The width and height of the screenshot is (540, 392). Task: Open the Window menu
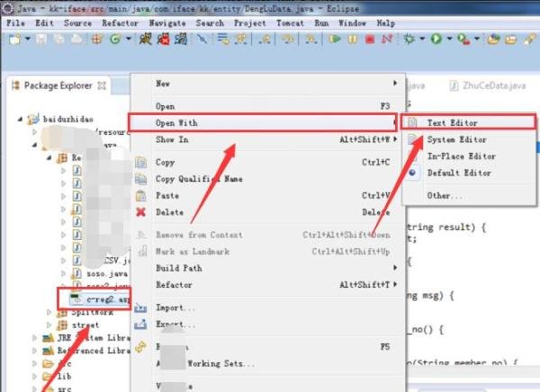tap(352, 23)
